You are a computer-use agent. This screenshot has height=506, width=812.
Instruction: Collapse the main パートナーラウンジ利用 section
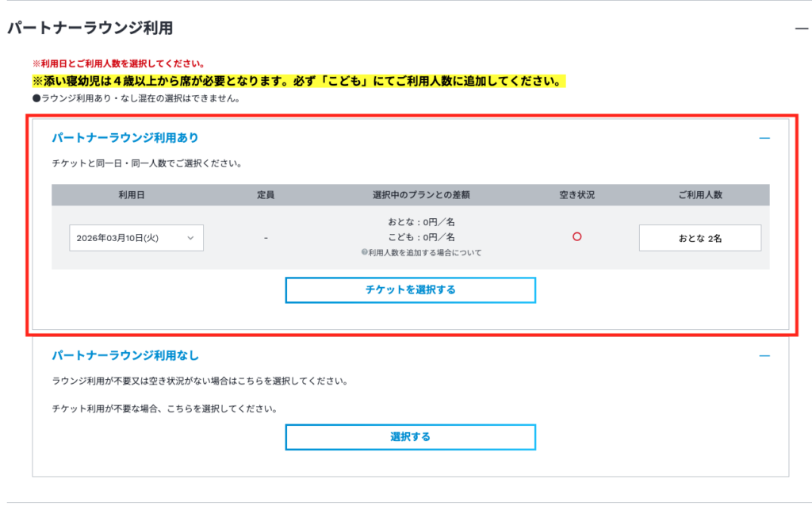pyautogui.click(x=801, y=29)
